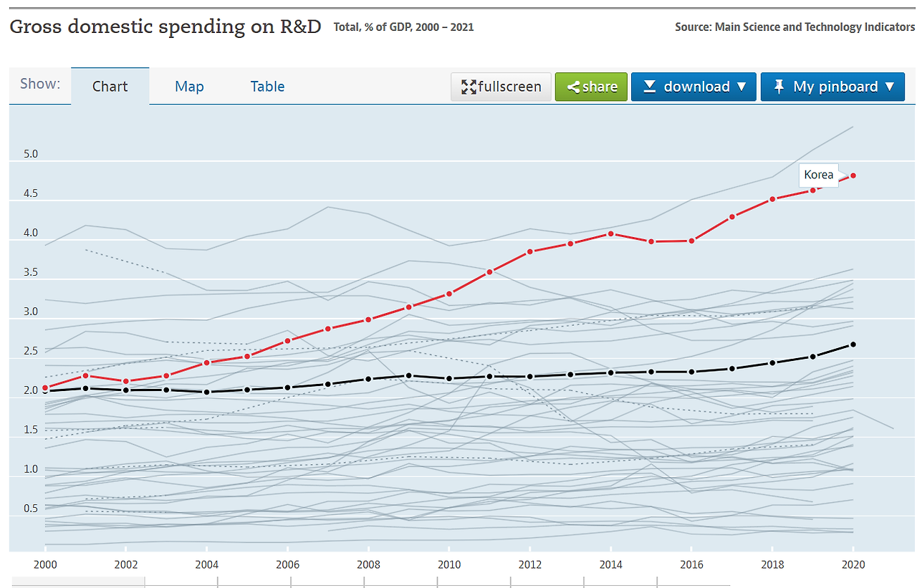Click the Korea label tooltip on the chart

[x=818, y=175]
